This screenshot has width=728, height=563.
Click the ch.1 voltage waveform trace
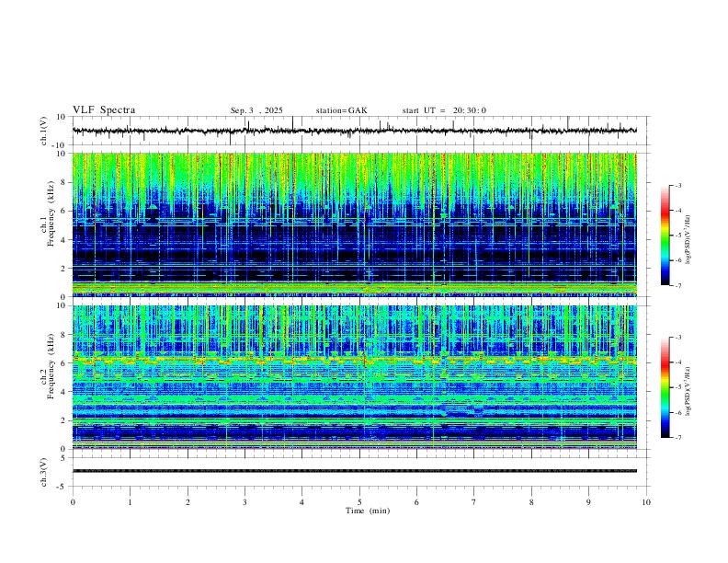[354, 131]
